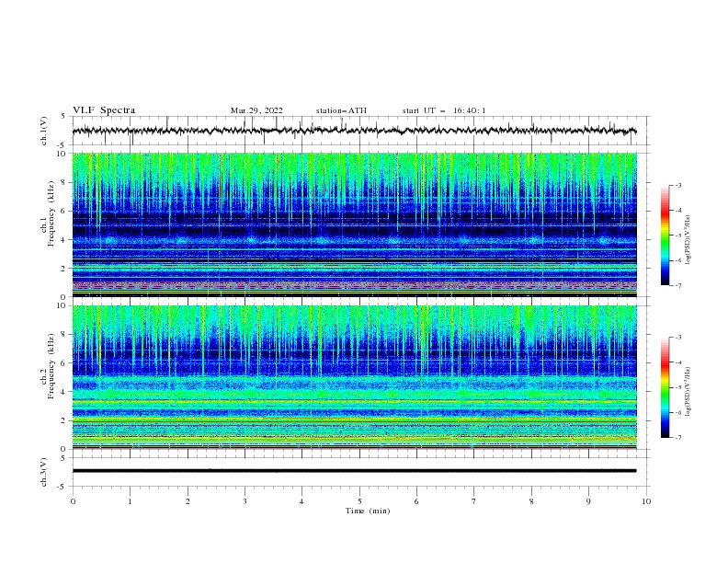Image resolution: width=728 pixels, height=563 pixels.
Task: Click the "ch.1(V)" axis label
Action: point(44,131)
